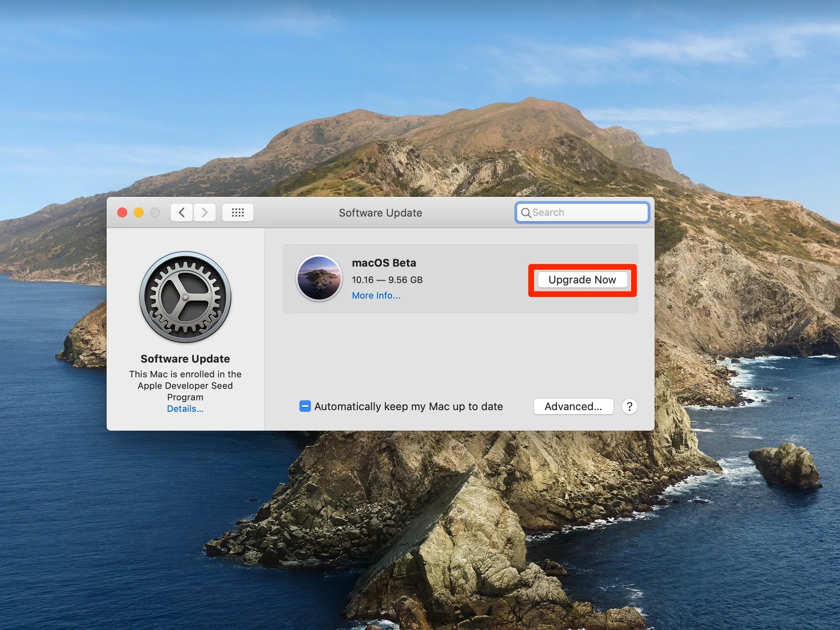The height and width of the screenshot is (630, 840).
Task: Click the magnifying glass in the search box
Action: (525, 213)
